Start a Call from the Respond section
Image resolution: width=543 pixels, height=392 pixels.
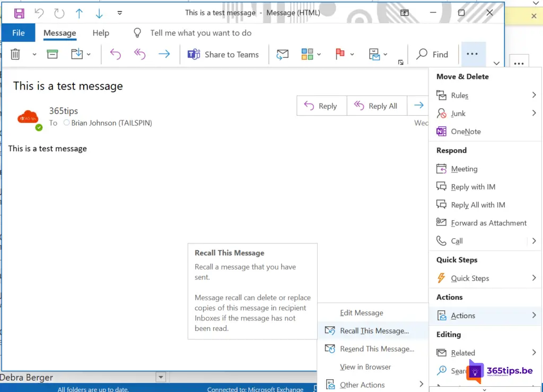pos(457,241)
